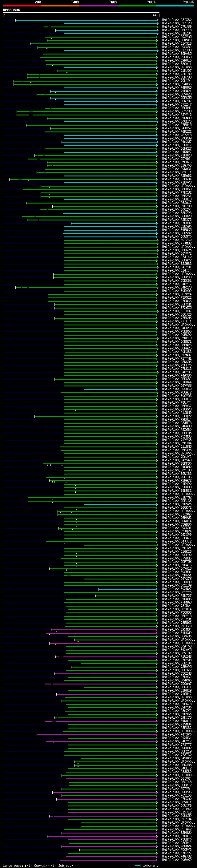Click the cyan alignment bar for UniRef100_C0SBK0
The height and width of the screenshot is (868, 197).
coord(121,389)
